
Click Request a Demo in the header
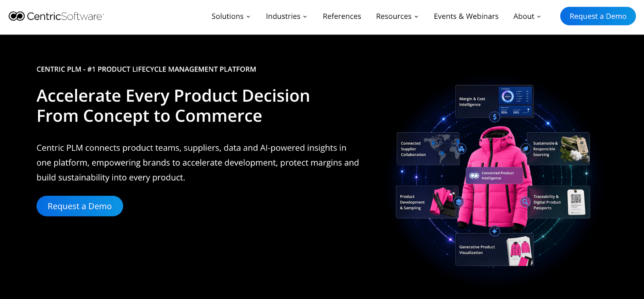point(598,16)
